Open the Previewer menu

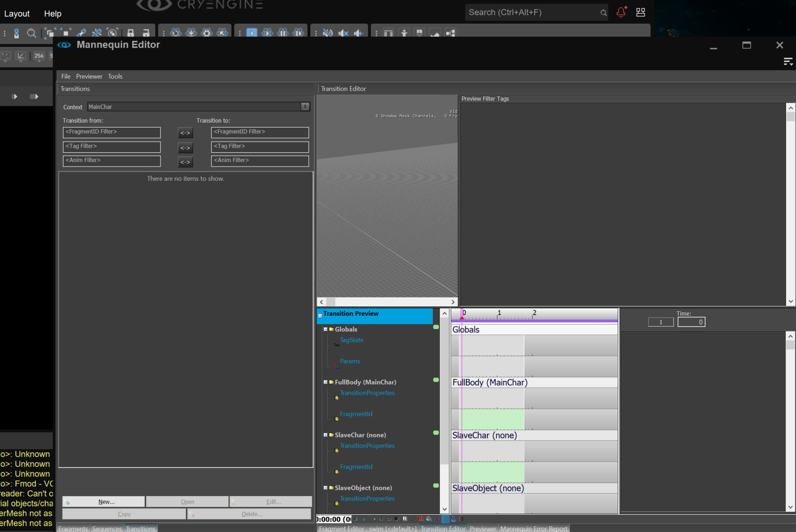point(89,76)
